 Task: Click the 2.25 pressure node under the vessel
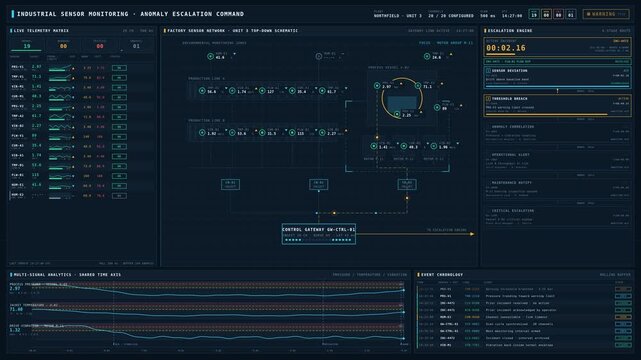397,114
